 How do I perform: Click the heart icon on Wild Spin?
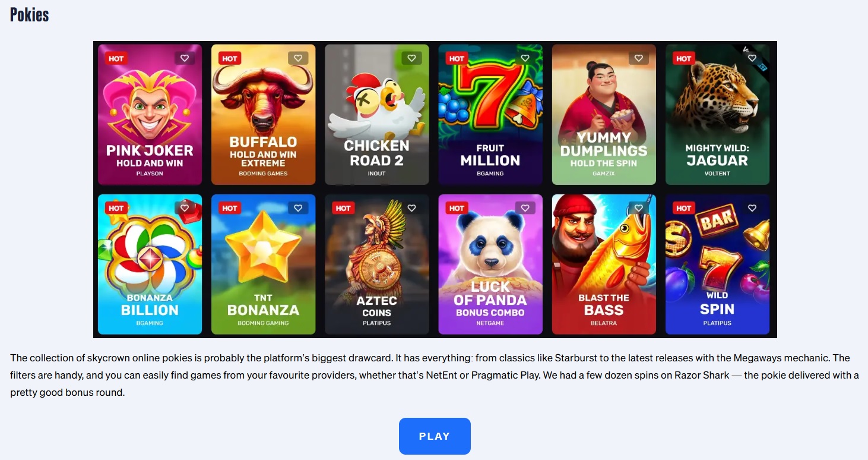tap(752, 208)
